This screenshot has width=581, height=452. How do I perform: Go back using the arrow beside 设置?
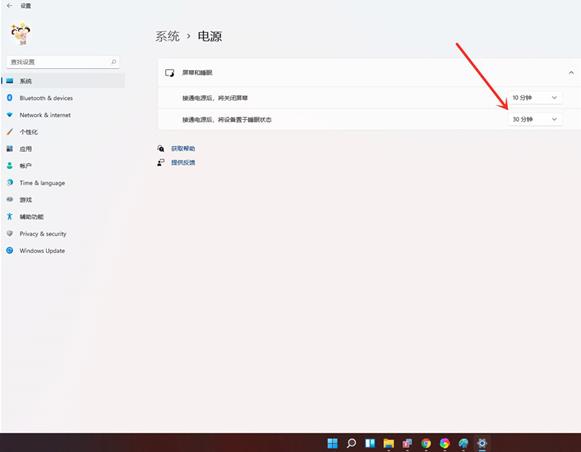click(9, 6)
